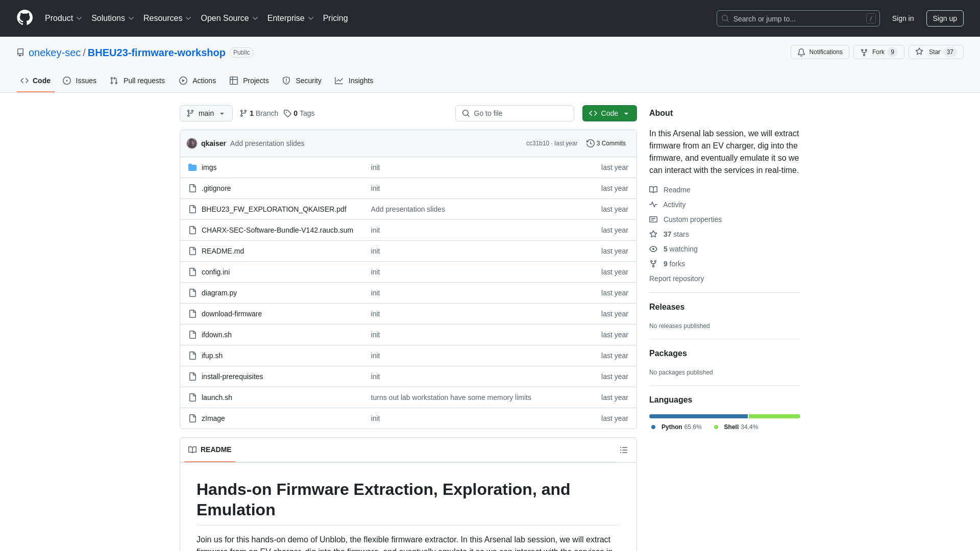Click the Shell 34.4% language link
This screenshot has height=551, width=980.
coord(736,427)
